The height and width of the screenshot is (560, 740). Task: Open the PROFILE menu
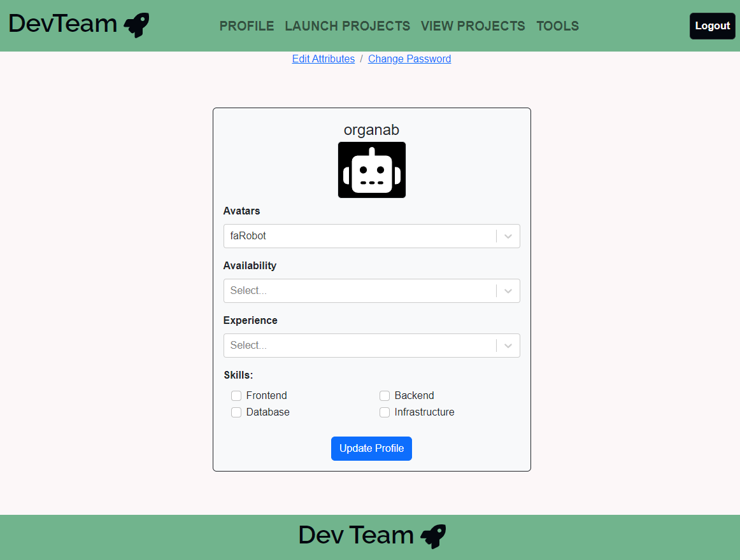[x=246, y=26]
